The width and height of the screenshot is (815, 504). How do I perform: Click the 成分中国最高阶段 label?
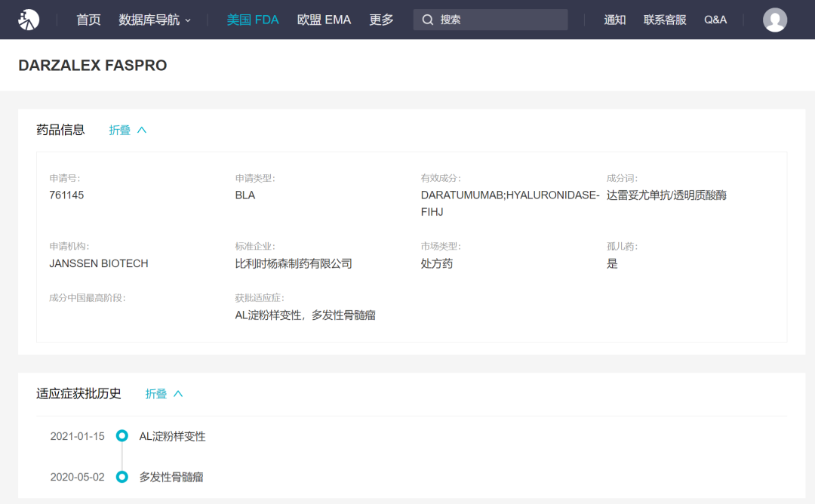[88, 298]
